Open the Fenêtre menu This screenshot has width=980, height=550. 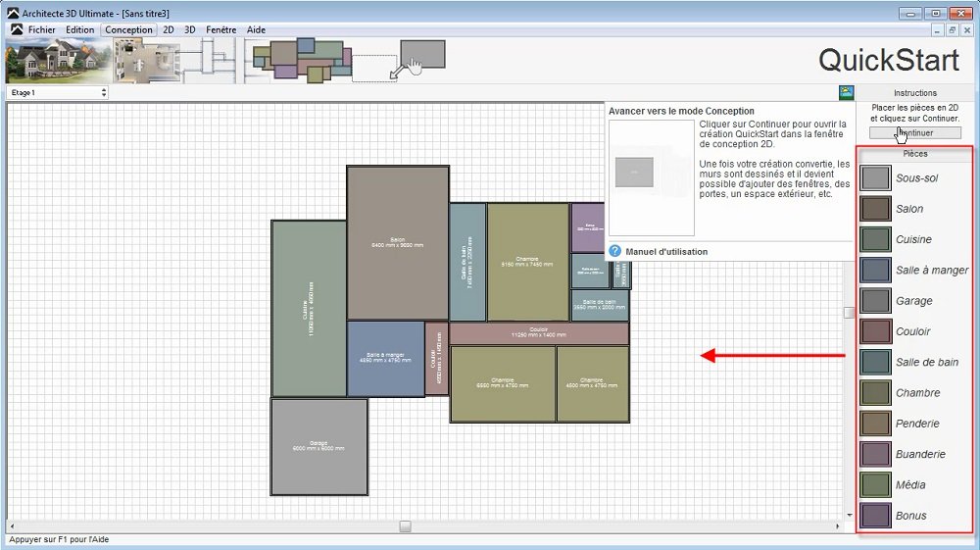[x=221, y=29]
